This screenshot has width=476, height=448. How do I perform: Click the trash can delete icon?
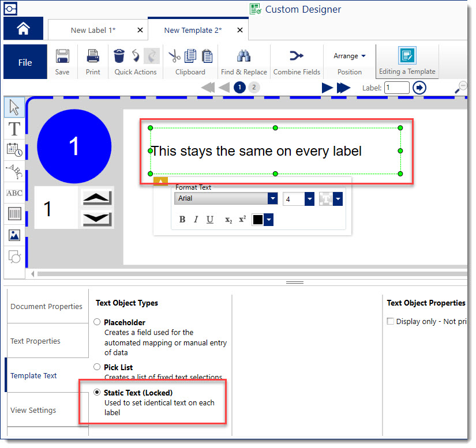119,55
